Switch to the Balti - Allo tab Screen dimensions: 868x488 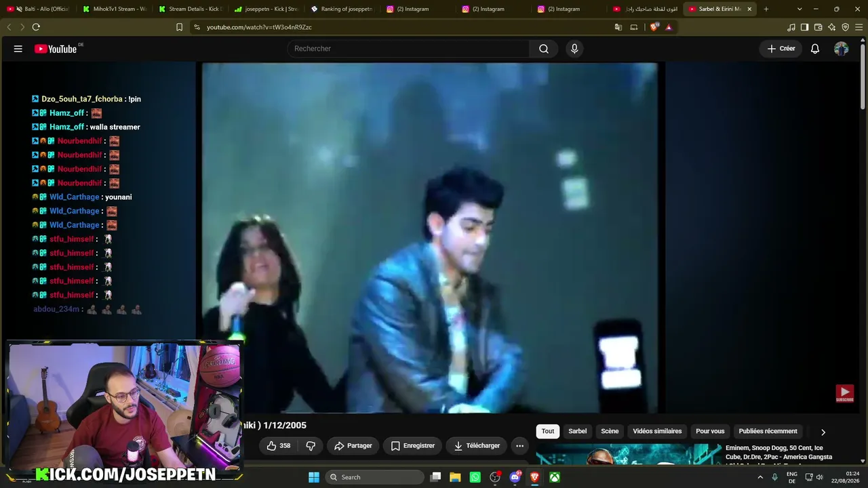39,9
